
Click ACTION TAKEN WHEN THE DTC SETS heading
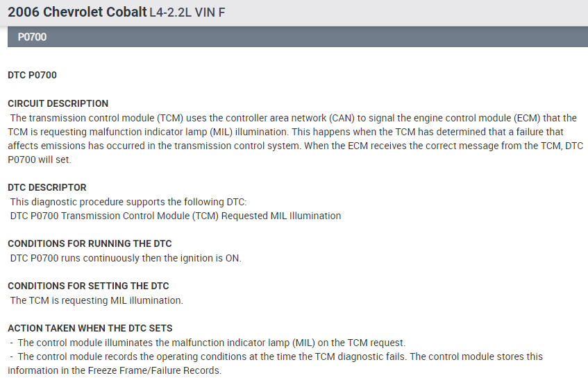90,328
